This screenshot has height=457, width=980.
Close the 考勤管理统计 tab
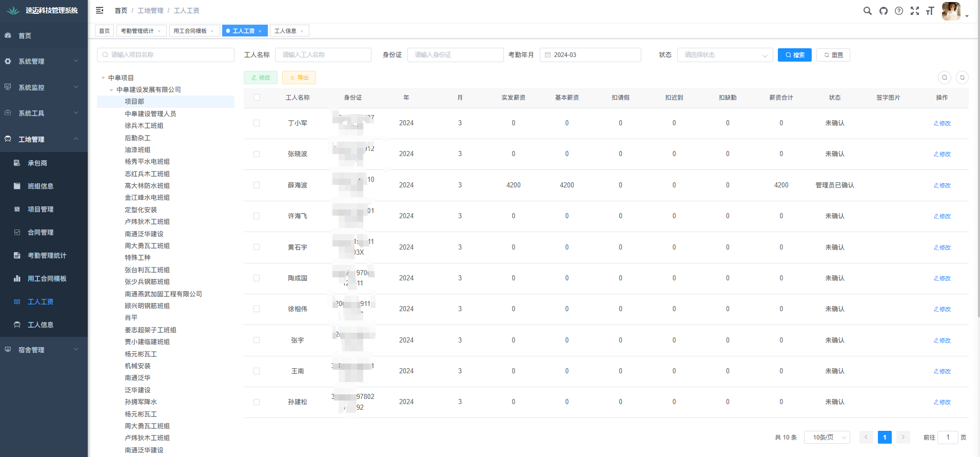(x=159, y=31)
